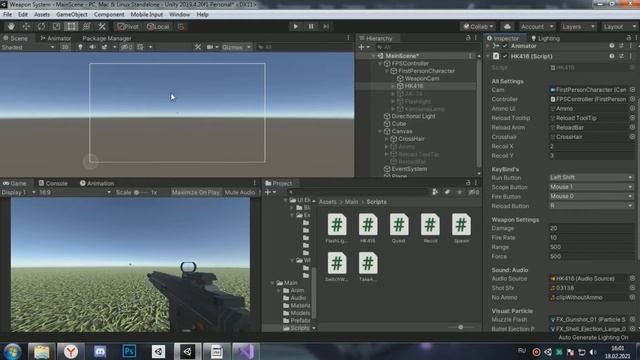This screenshot has width=640, height=360.
Task: Click the Step frame button
Action: tap(326, 27)
